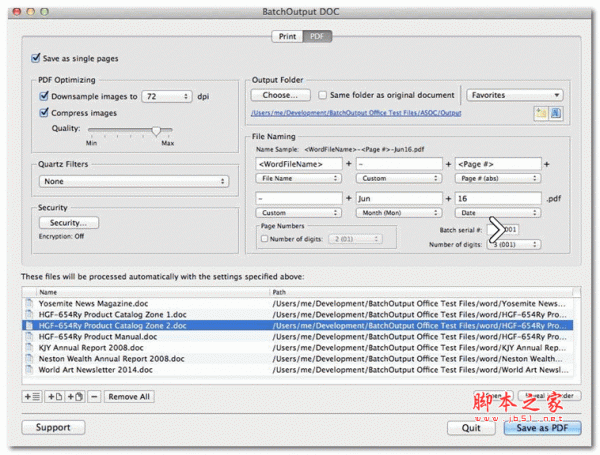Open the Month (Mon) dropdown
Screen dimensions: 600x455
point(399,213)
